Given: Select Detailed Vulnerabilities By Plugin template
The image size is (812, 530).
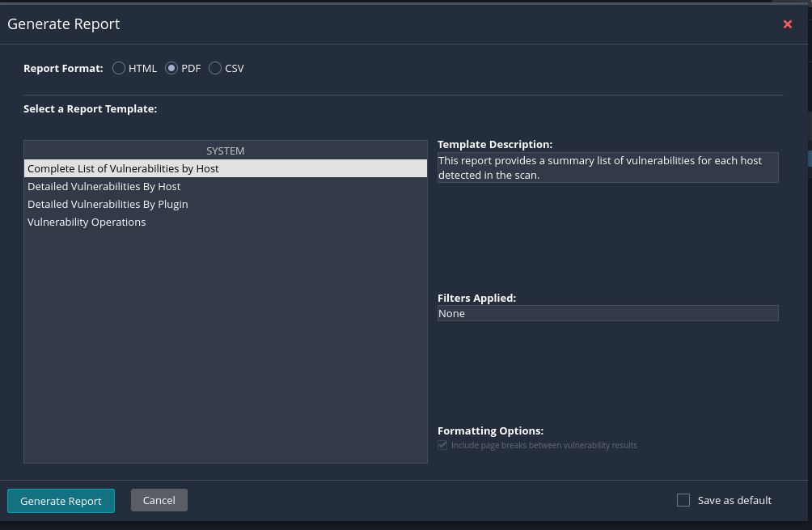Looking at the screenshot, I should point(108,204).
